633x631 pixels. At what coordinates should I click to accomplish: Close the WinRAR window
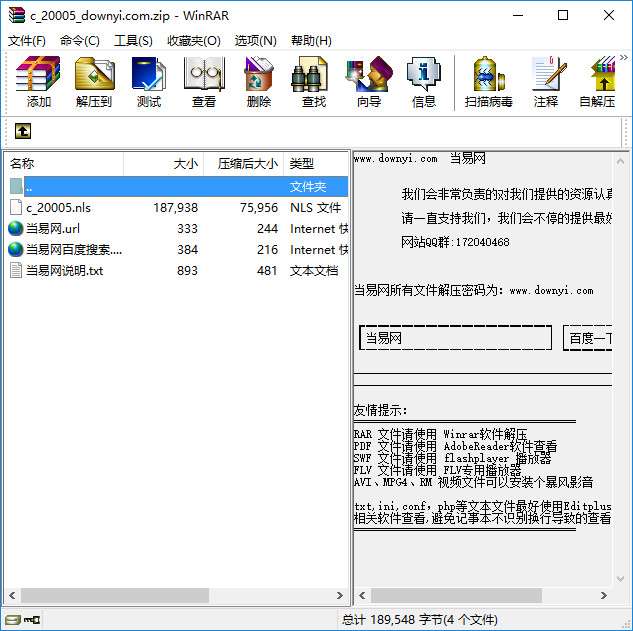pos(609,15)
